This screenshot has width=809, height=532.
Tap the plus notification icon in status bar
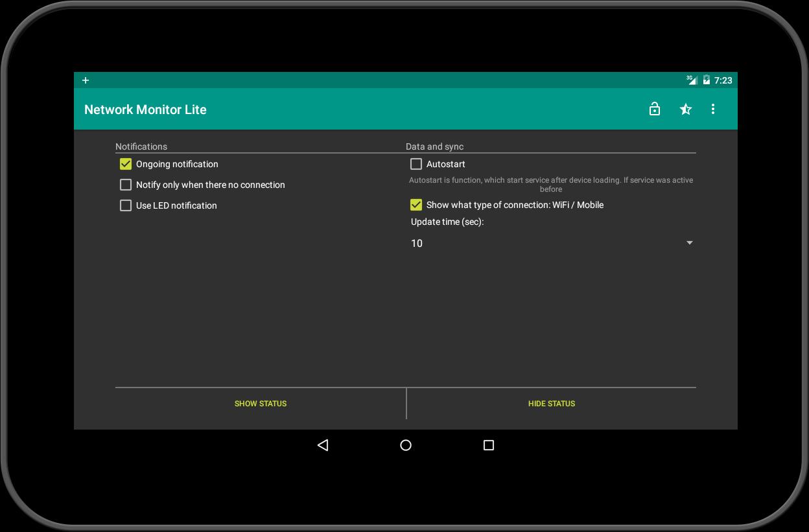tap(86, 80)
